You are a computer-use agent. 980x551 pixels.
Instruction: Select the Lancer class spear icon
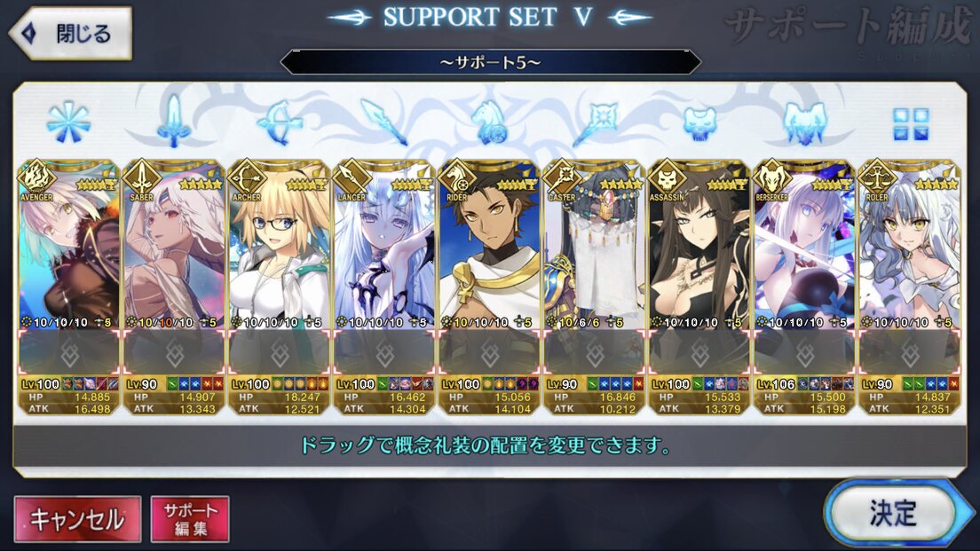(x=384, y=122)
